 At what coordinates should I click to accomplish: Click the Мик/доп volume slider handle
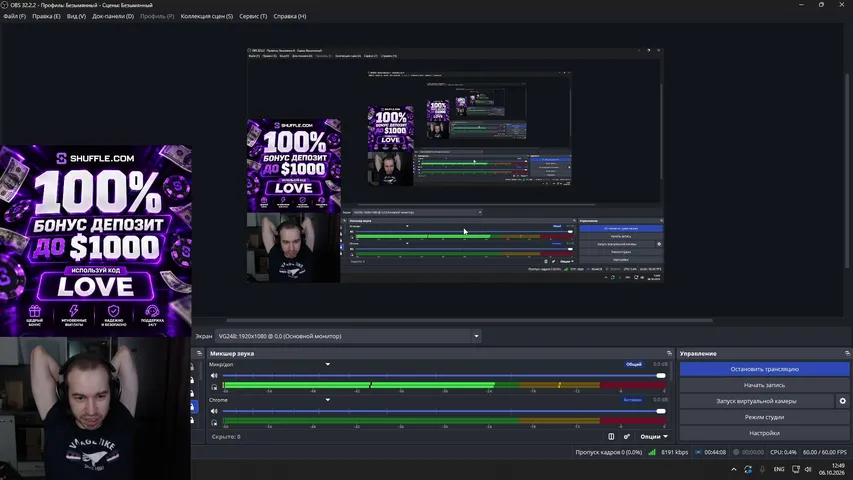point(661,376)
